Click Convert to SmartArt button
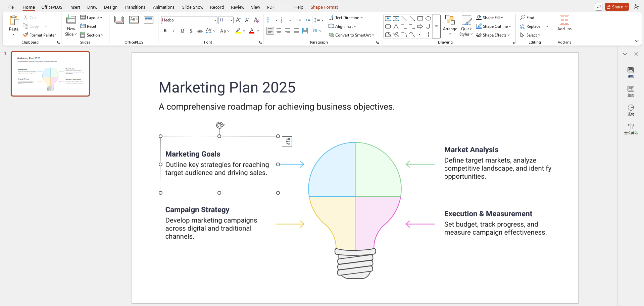 (351, 35)
